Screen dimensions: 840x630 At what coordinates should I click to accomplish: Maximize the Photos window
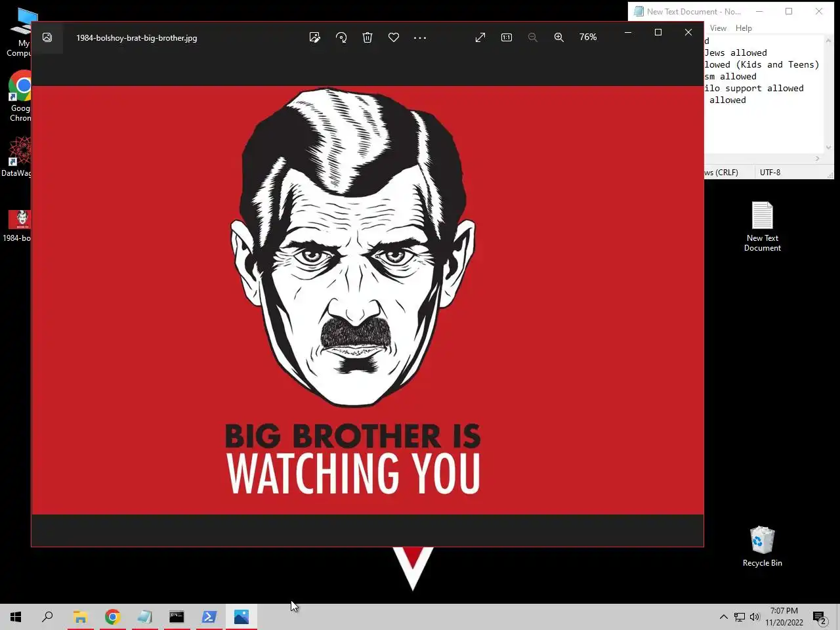pyautogui.click(x=658, y=32)
